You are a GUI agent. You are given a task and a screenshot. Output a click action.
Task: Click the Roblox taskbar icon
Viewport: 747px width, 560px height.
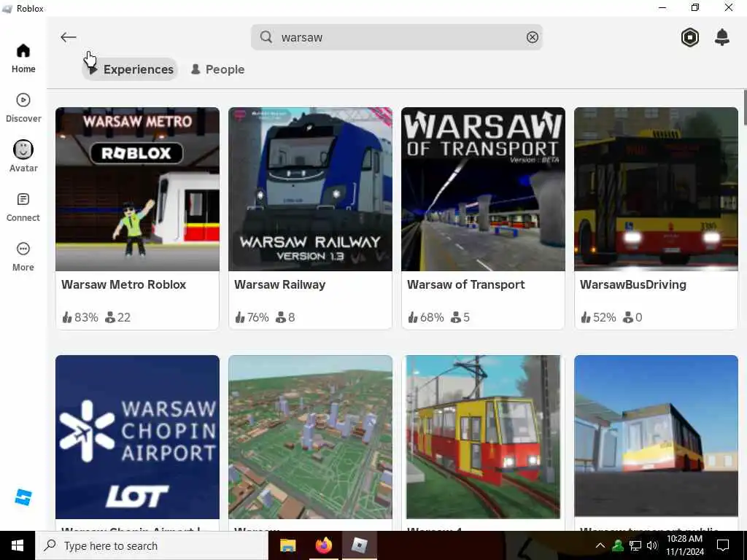[x=359, y=545]
